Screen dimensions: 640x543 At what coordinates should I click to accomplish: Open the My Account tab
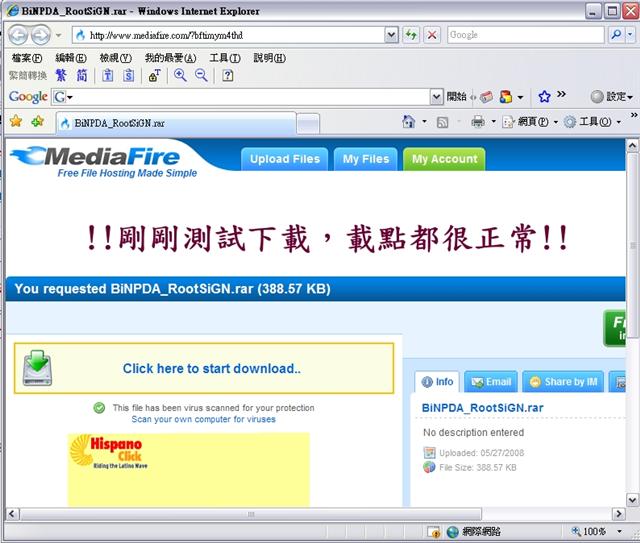[444, 159]
